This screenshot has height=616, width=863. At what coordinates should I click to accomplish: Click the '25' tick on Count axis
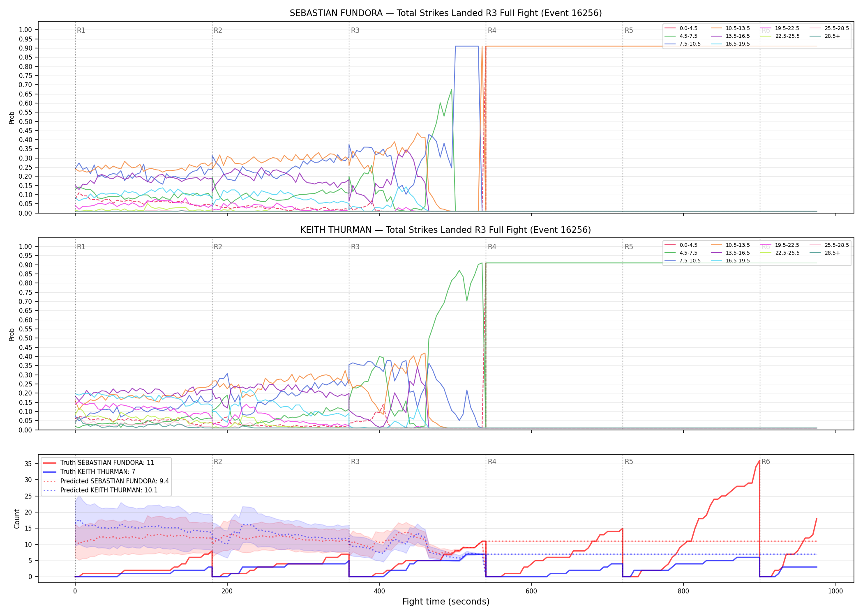click(x=28, y=496)
